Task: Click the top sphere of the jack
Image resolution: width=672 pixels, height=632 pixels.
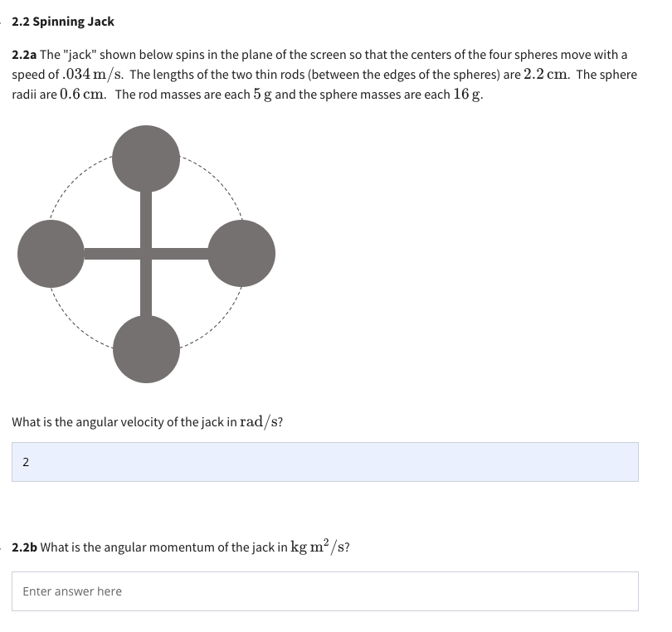Action: point(148,159)
